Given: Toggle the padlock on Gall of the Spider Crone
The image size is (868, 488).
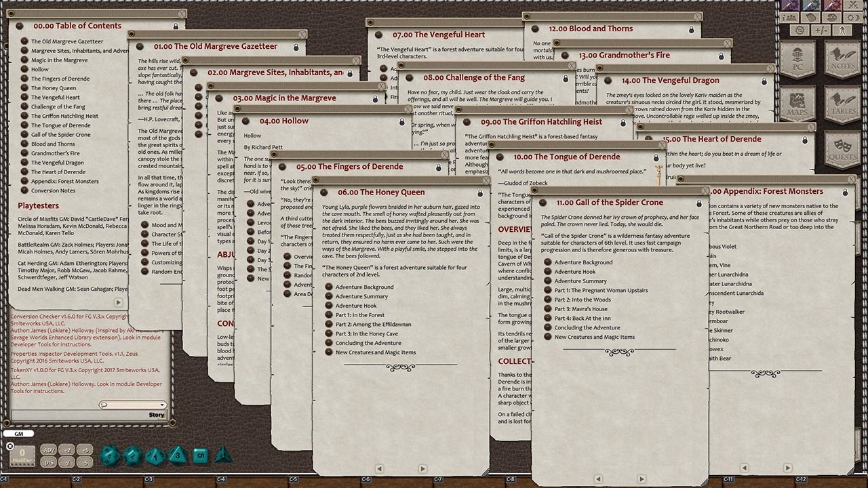Looking at the screenshot, I should point(698,203).
